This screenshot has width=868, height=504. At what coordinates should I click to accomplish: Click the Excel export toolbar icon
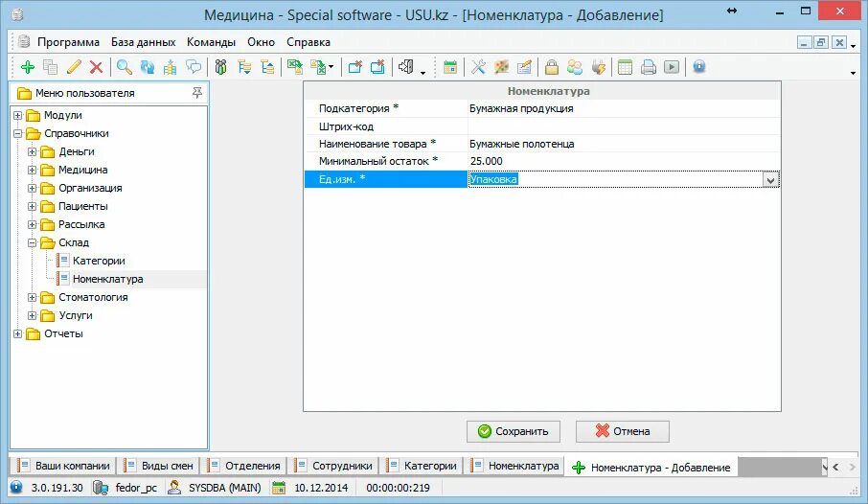[x=320, y=68]
